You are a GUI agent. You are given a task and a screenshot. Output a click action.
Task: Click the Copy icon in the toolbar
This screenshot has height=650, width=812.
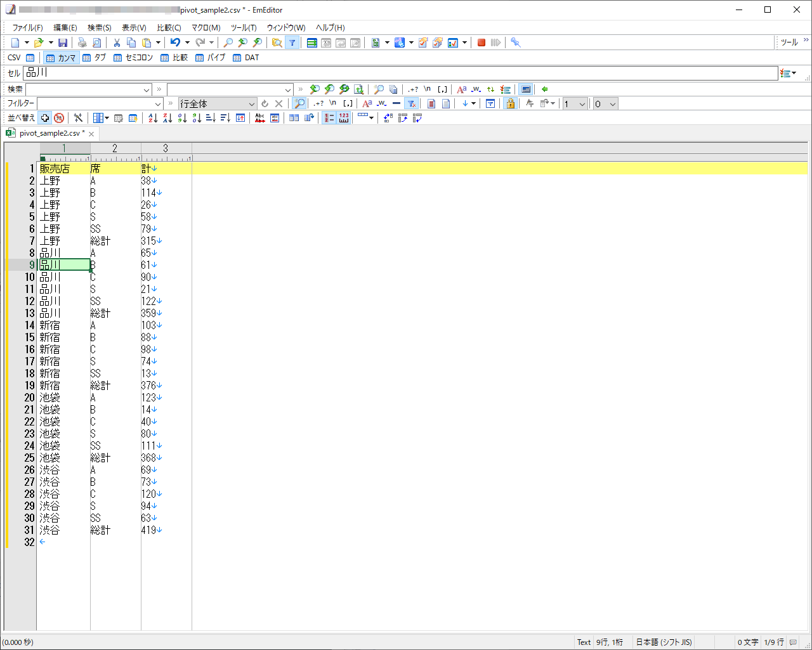[x=131, y=42]
